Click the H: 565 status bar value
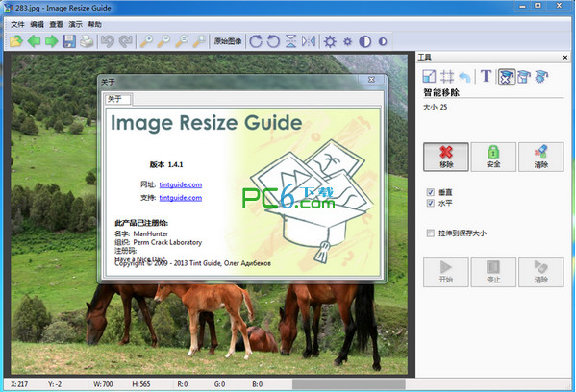 (x=141, y=384)
